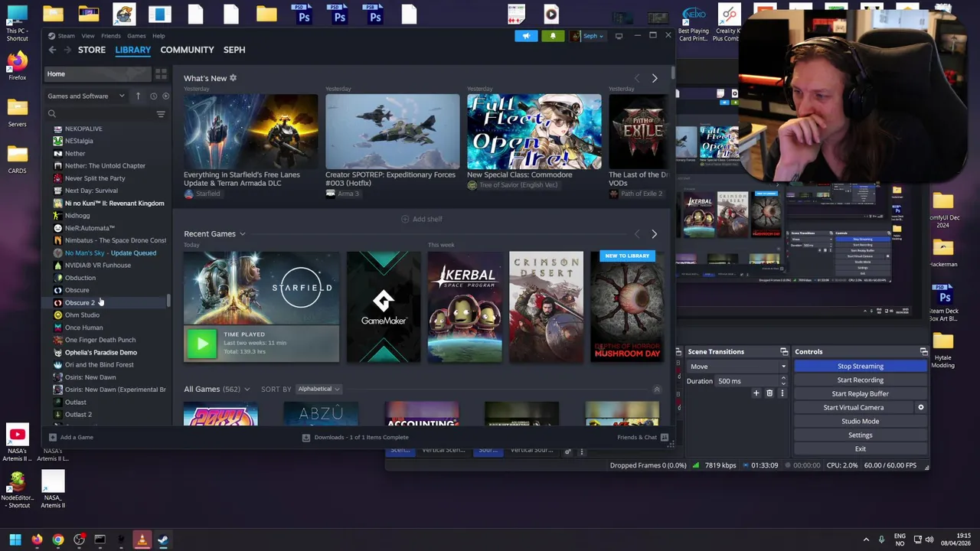Open the Help menu

pos(158,36)
